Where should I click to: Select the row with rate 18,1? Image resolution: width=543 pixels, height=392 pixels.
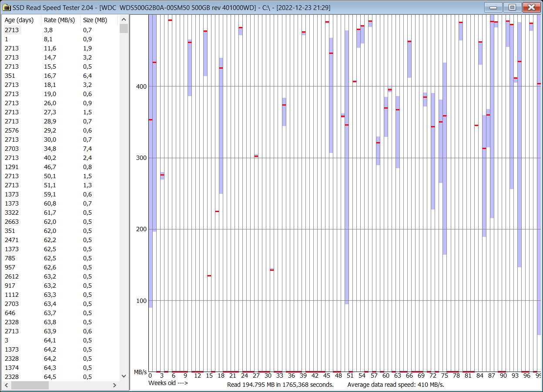coord(61,84)
